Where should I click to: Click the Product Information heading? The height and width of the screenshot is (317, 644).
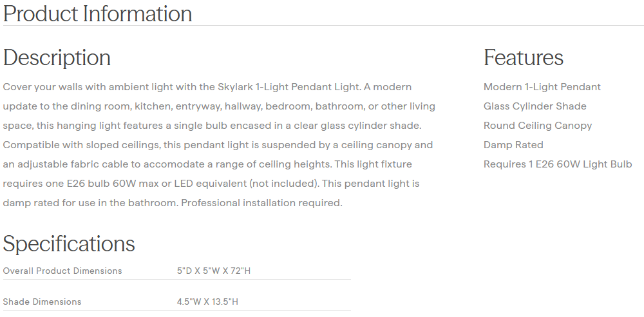click(x=97, y=14)
